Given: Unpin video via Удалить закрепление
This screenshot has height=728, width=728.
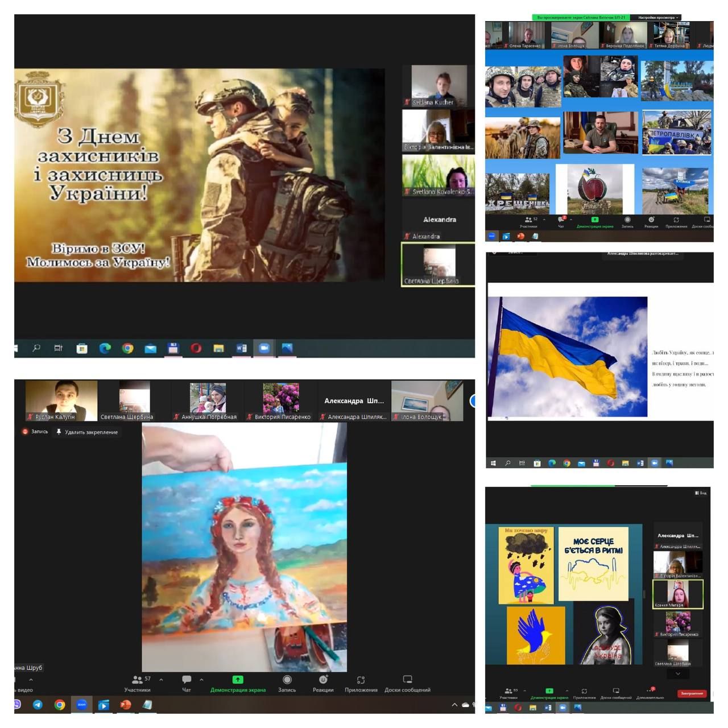Looking at the screenshot, I should click(87, 432).
